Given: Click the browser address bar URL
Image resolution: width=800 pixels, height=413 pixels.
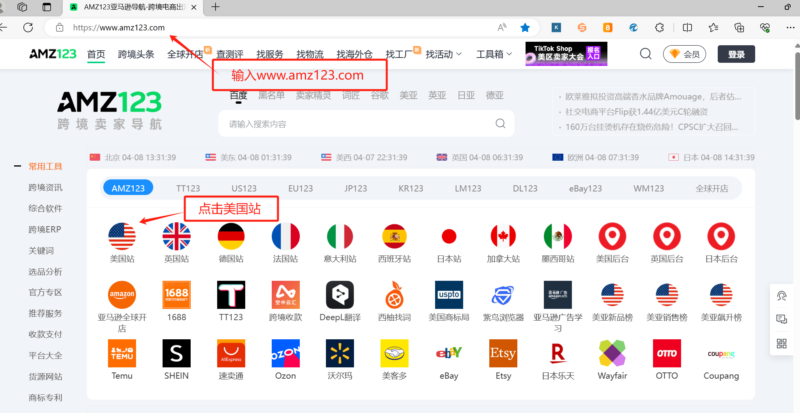Looking at the screenshot, I should pyautogui.click(x=119, y=28).
